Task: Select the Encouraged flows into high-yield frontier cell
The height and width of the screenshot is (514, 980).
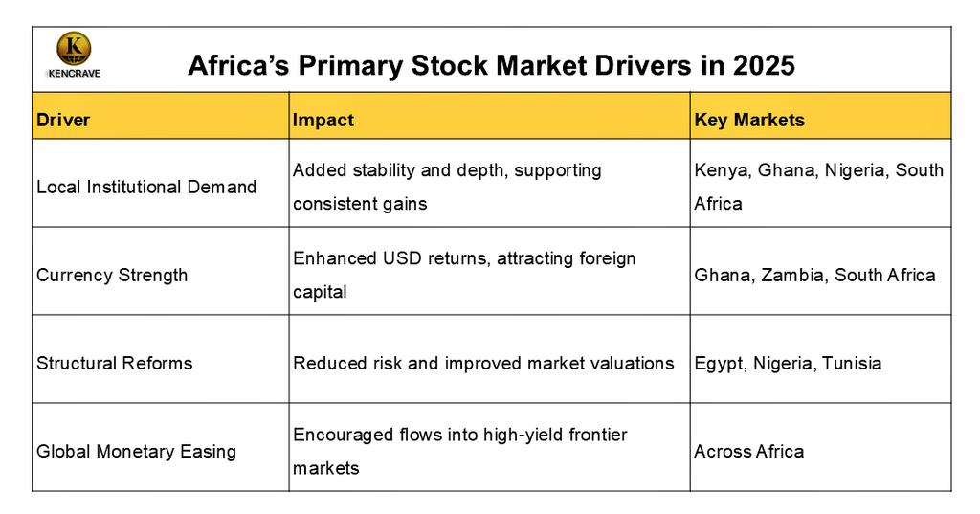Action: [x=459, y=451]
